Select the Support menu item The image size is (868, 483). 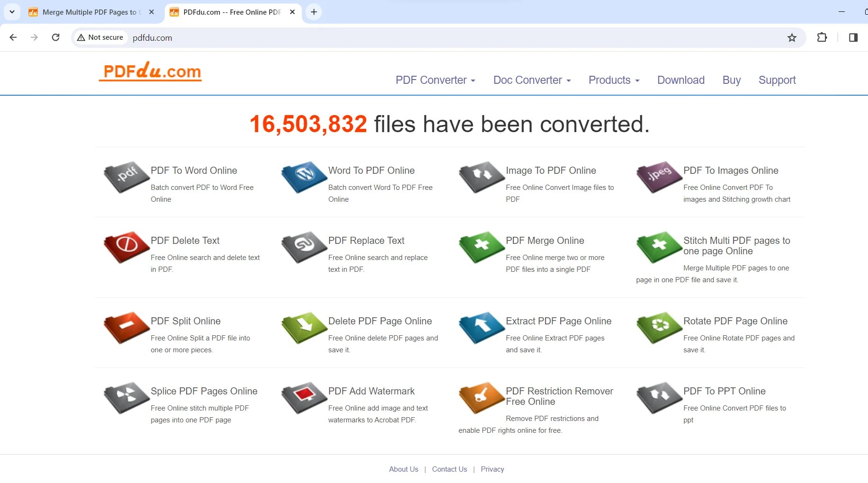click(777, 80)
